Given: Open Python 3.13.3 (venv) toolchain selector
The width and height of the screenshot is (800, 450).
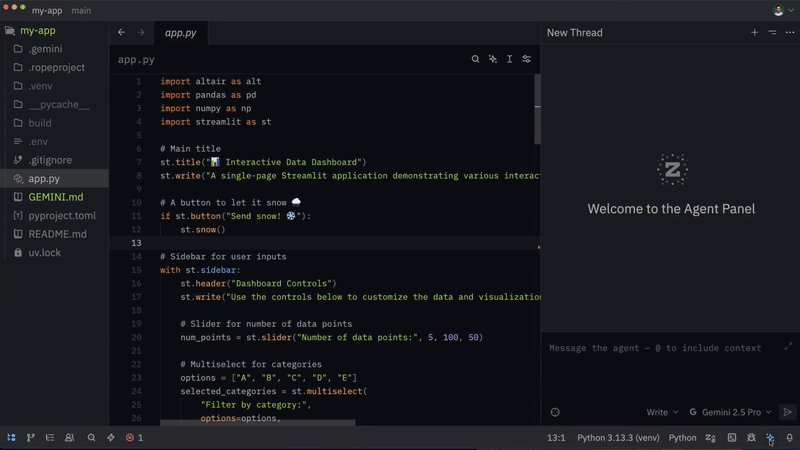Looking at the screenshot, I should (x=618, y=438).
